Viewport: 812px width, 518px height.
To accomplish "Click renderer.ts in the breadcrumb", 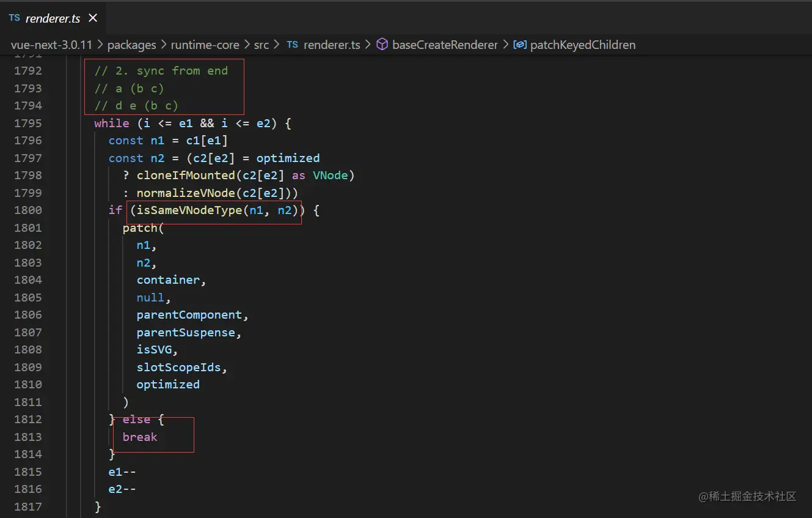I will [x=332, y=45].
